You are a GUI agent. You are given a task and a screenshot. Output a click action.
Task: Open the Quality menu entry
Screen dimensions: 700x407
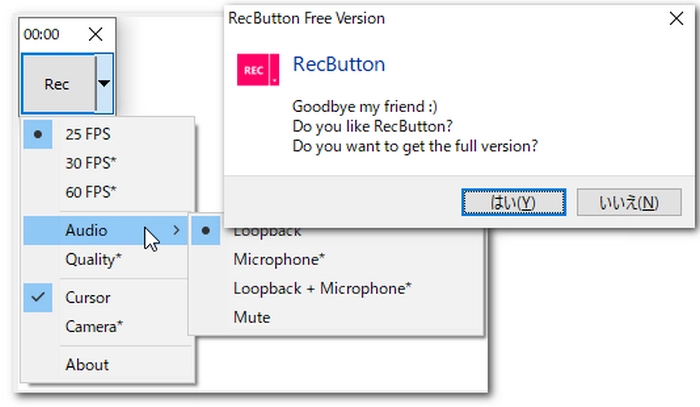[x=93, y=259]
